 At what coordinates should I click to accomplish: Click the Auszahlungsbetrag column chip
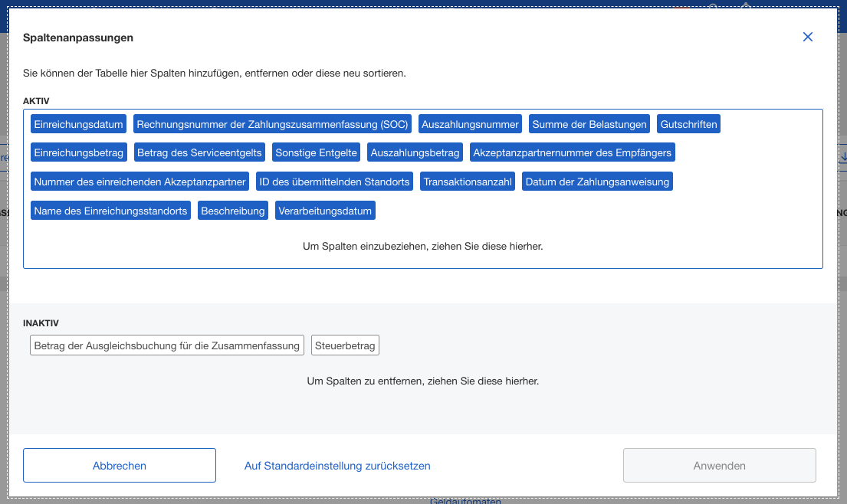point(414,152)
